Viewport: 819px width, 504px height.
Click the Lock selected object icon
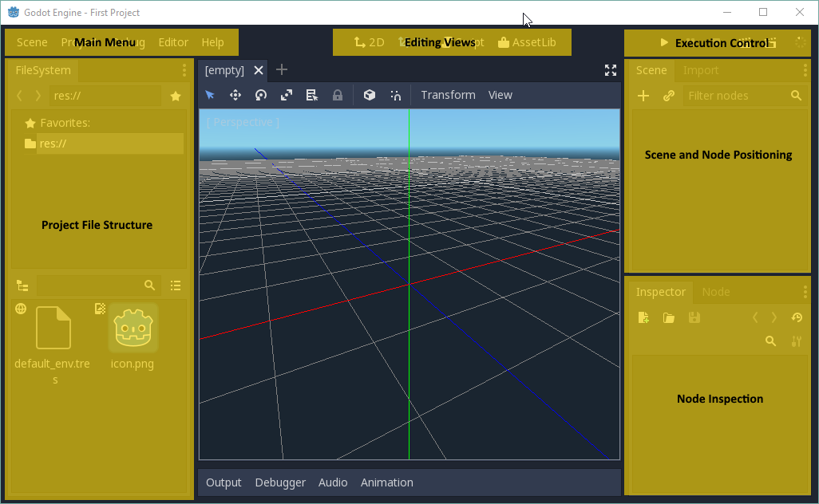(x=338, y=95)
